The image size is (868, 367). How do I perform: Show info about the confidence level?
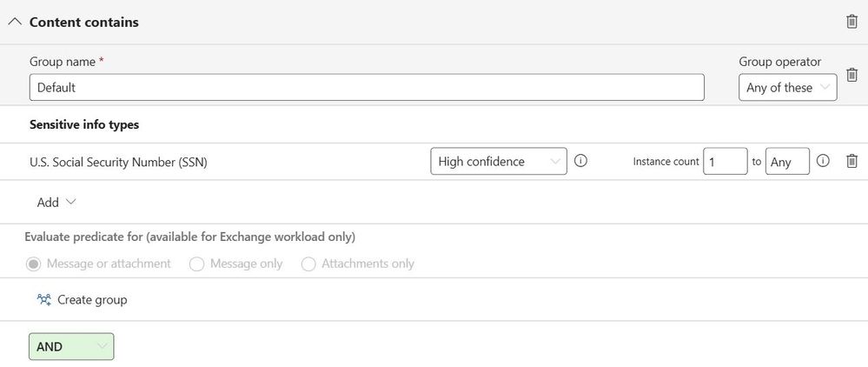[x=581, y=161]
